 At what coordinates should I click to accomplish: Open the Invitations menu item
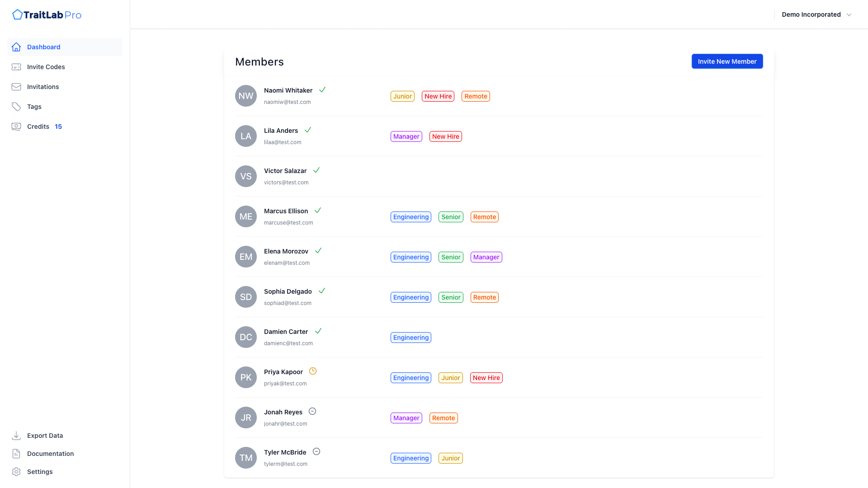43,87
